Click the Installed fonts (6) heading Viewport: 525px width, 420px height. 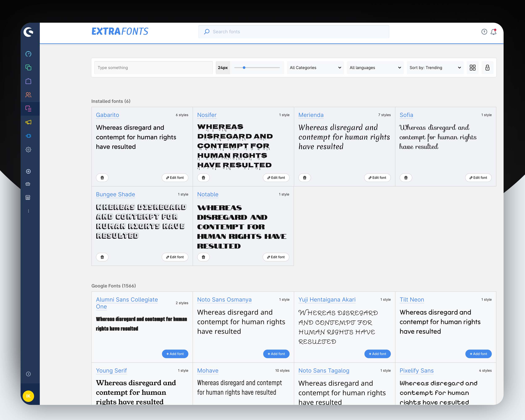(111, 101)
